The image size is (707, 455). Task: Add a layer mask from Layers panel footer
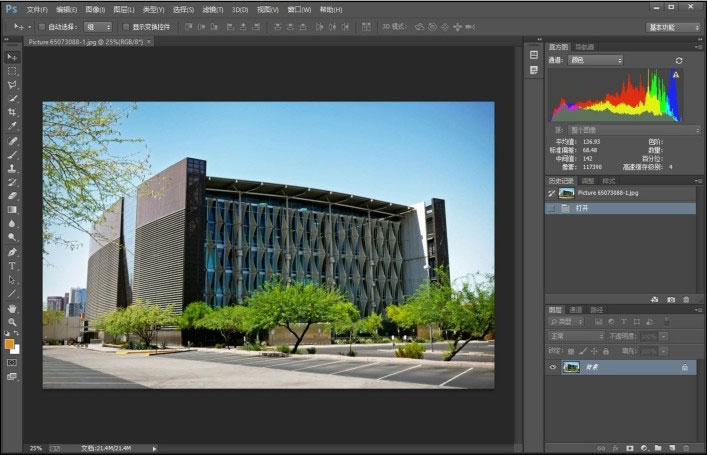(x=630, y=448)
